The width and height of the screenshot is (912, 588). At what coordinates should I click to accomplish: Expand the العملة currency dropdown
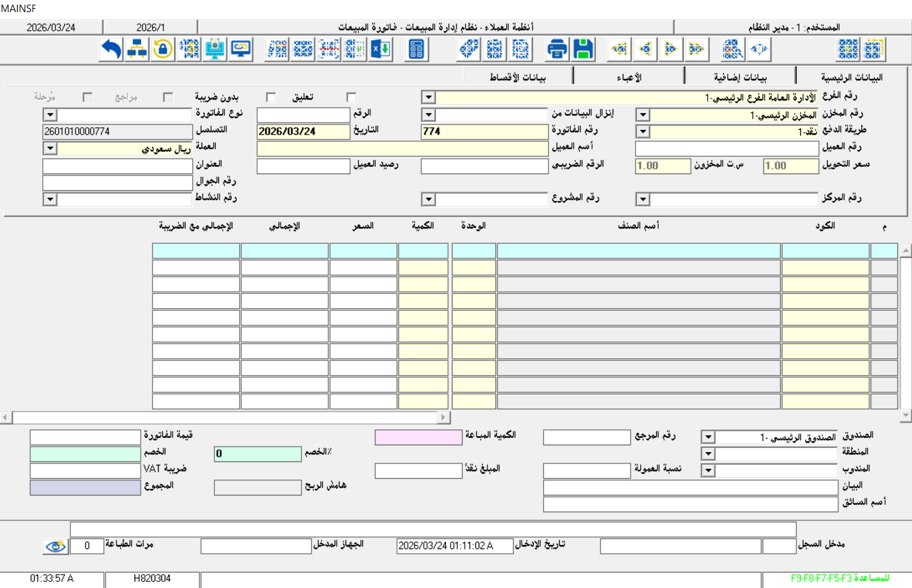[50, 149]
